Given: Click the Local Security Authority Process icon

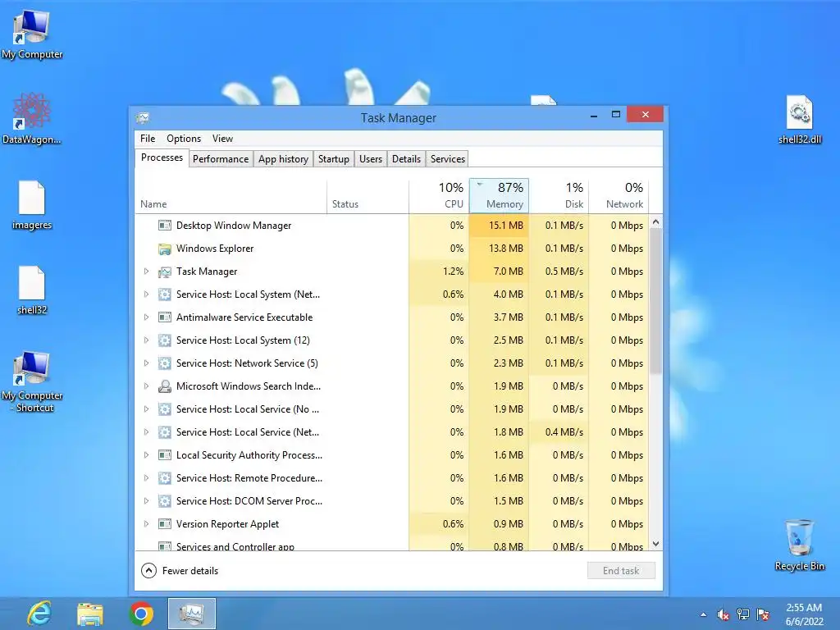Looking at the screenshot, I should pyautogui.click(x=164, y=455).
